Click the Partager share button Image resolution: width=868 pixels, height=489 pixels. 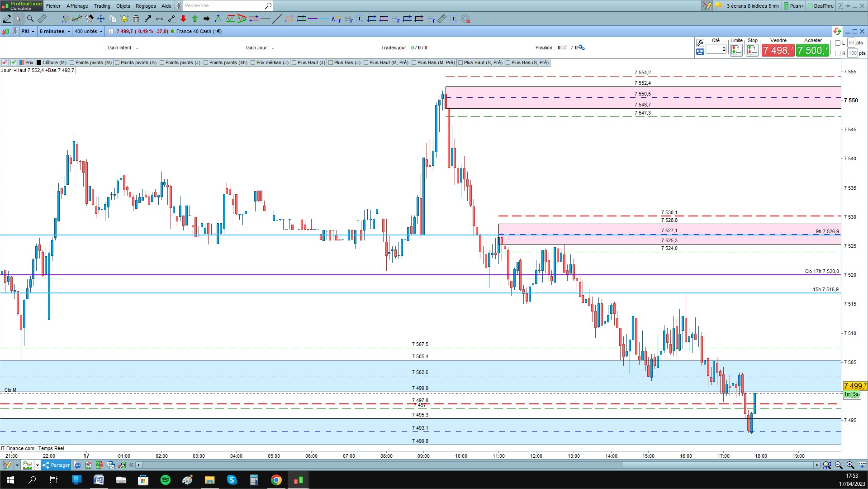(x=56, y=465)
